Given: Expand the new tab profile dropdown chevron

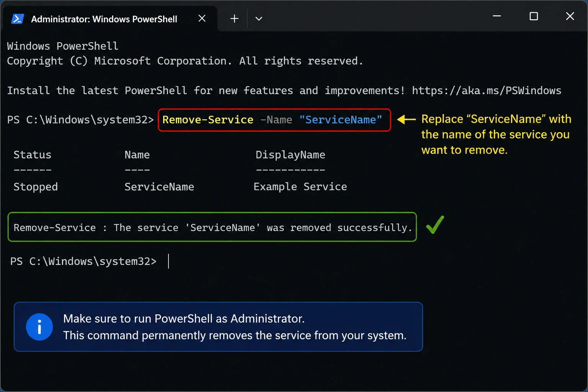Looking at the screenshot, I should pyautogui.click(x=259, y=18).
